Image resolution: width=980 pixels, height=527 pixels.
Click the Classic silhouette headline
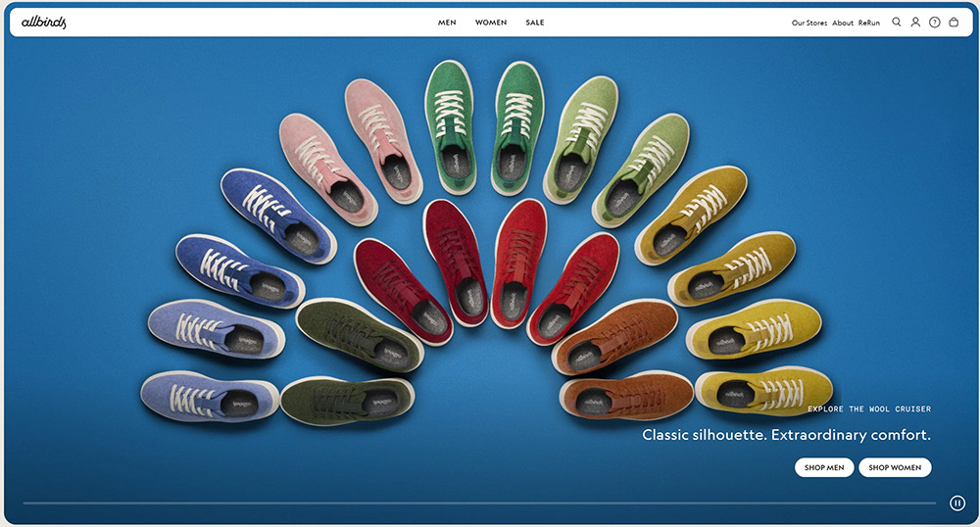(786, 435)
